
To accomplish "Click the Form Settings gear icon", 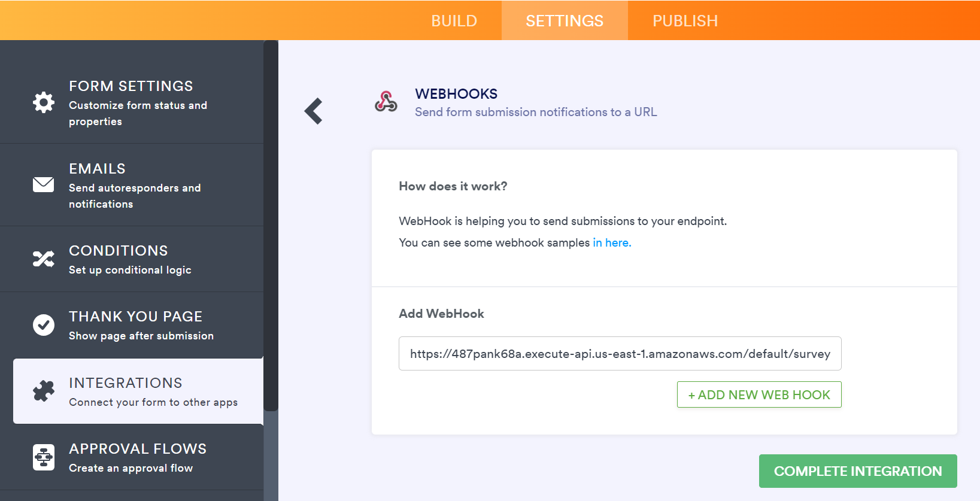I will pyautogui.click(x=43, y=102).
